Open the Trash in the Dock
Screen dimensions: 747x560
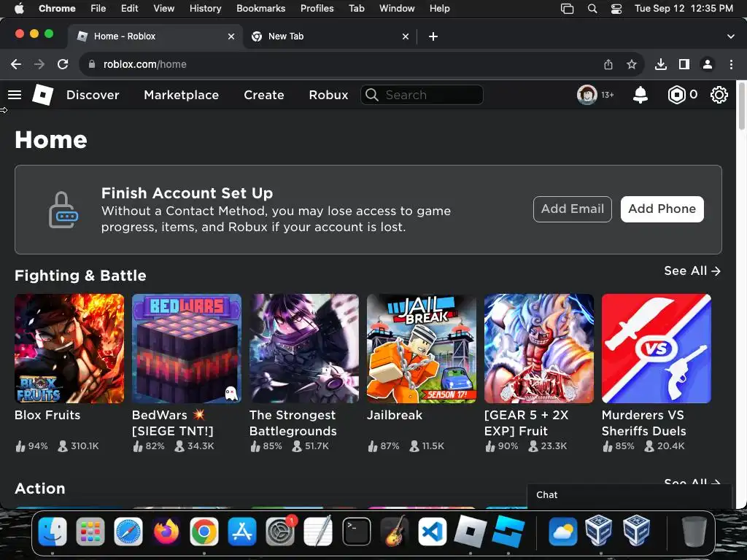694,531
